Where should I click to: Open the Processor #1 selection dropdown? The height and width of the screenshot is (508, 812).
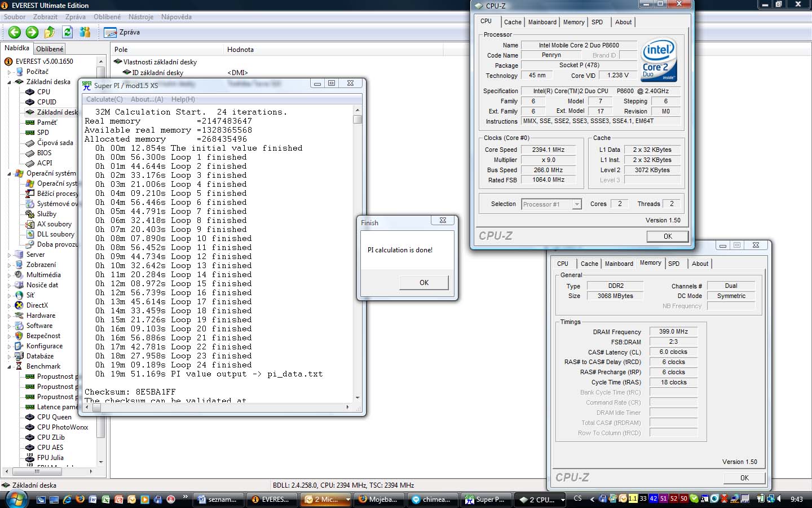576,204
